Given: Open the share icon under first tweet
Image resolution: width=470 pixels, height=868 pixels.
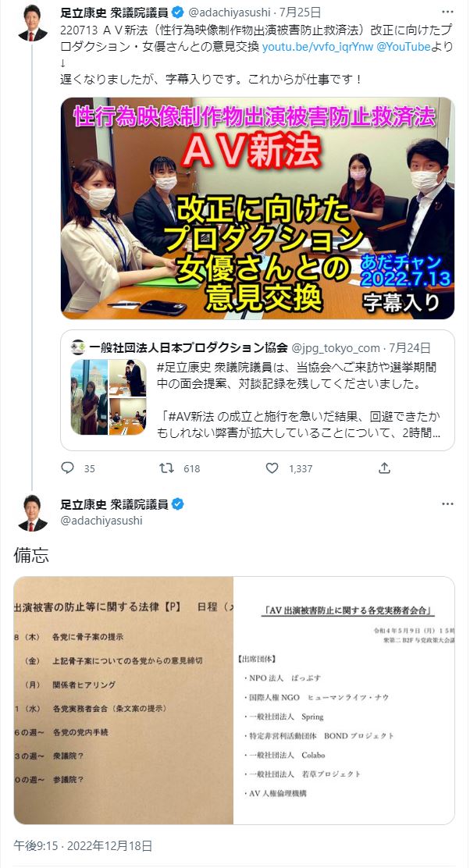Looking at the screenshot, I should click(384, 468).
